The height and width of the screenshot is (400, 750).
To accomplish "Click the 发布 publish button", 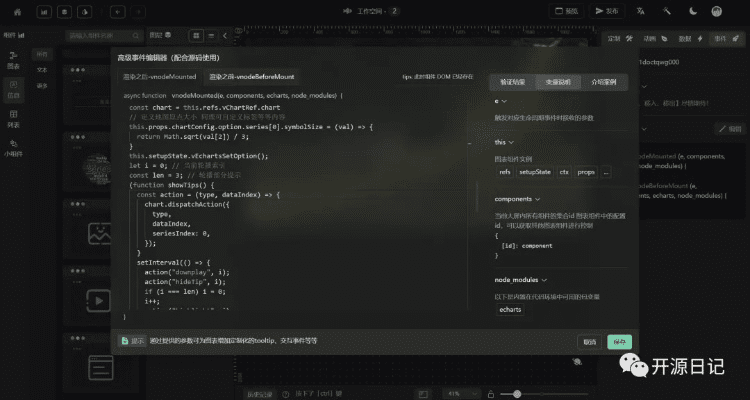I will pyautogui.click(x=607, y=11).
